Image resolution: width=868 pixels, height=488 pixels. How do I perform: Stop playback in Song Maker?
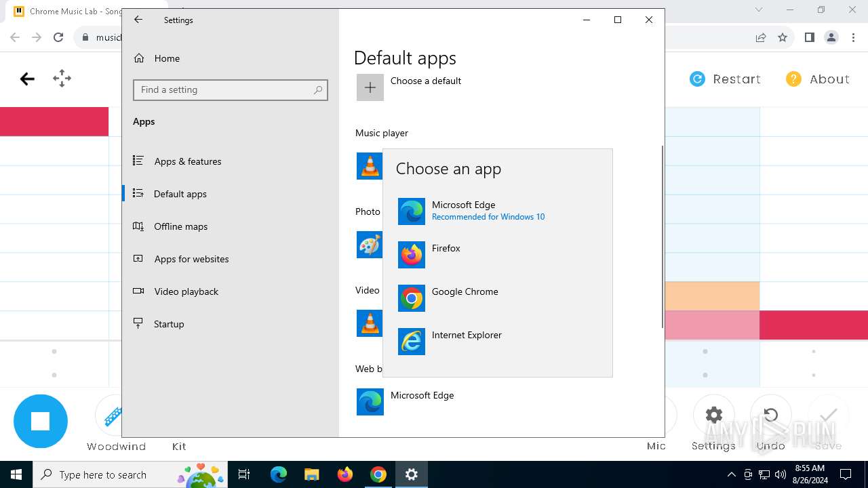(41, 422)
